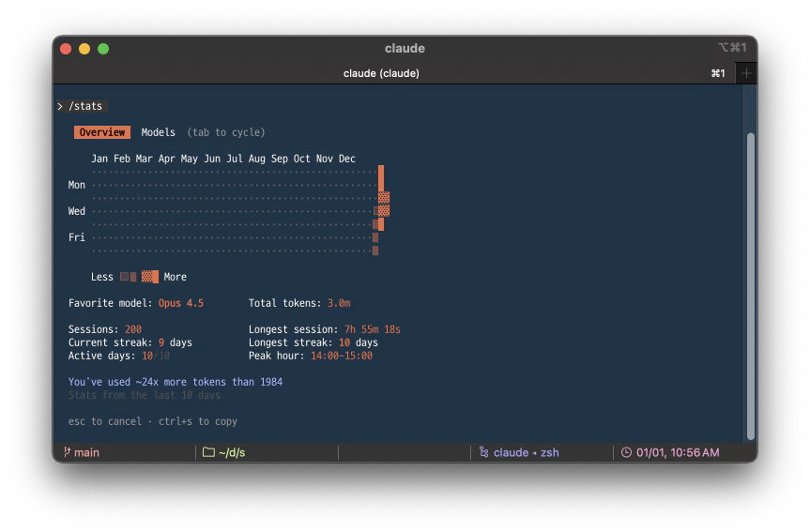Click the ⌥⌘1 shortcut in title bar
Screen dimensions: 810x532
[732, 48]
